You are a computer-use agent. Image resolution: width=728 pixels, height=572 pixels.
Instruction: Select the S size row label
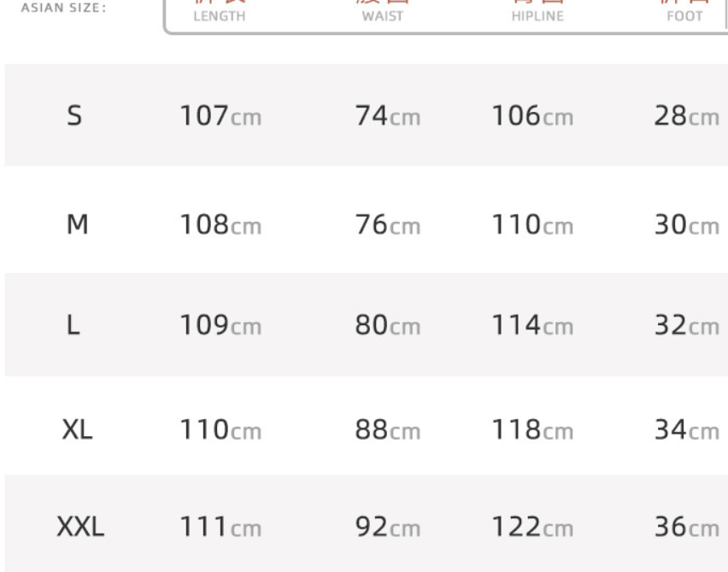[74, 115]
